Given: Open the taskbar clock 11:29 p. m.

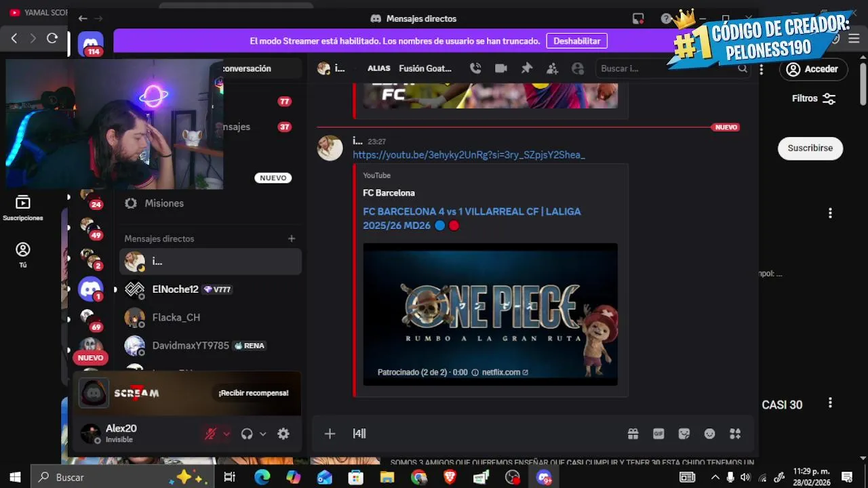Looking at the screenshot, I should 812,477.
